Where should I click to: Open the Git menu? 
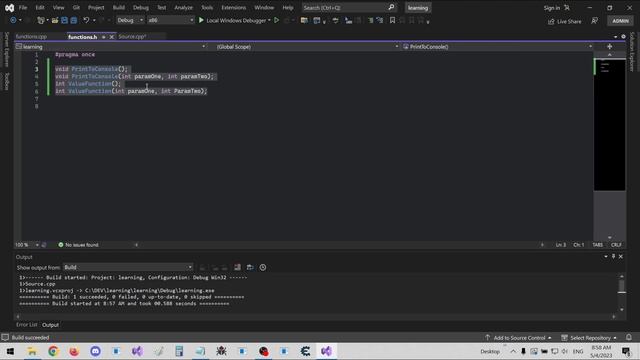[x=76, y=8]
